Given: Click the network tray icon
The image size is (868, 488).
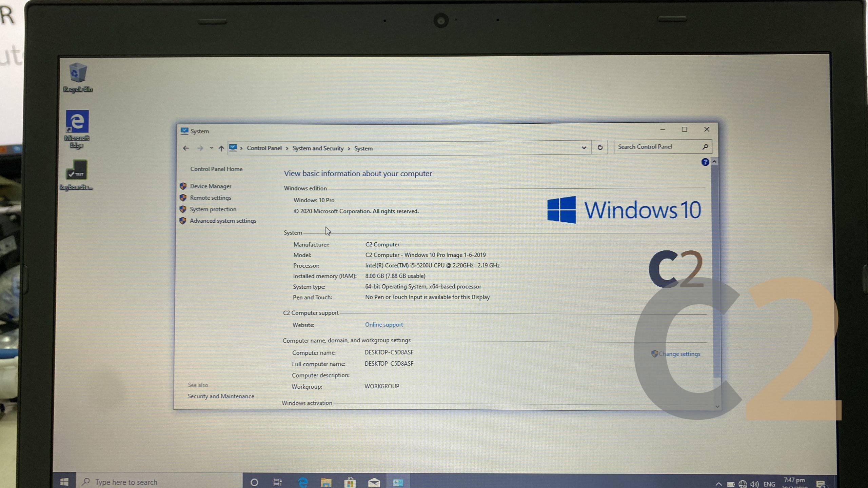Looking at the screenshot, I should click(x=743, y=484).
